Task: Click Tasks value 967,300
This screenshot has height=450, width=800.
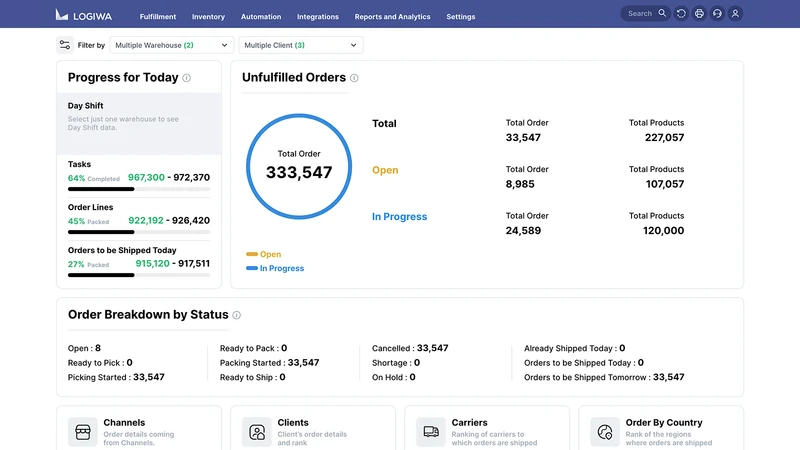Action: click(x=146, y=178)
